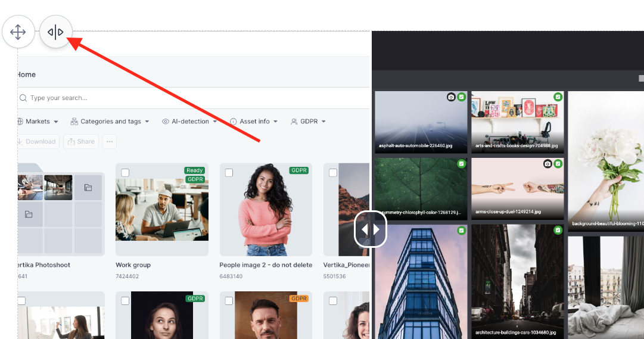The image size is (644, 339).
Task: Open the blue glass building image
Action: (421, 281)
